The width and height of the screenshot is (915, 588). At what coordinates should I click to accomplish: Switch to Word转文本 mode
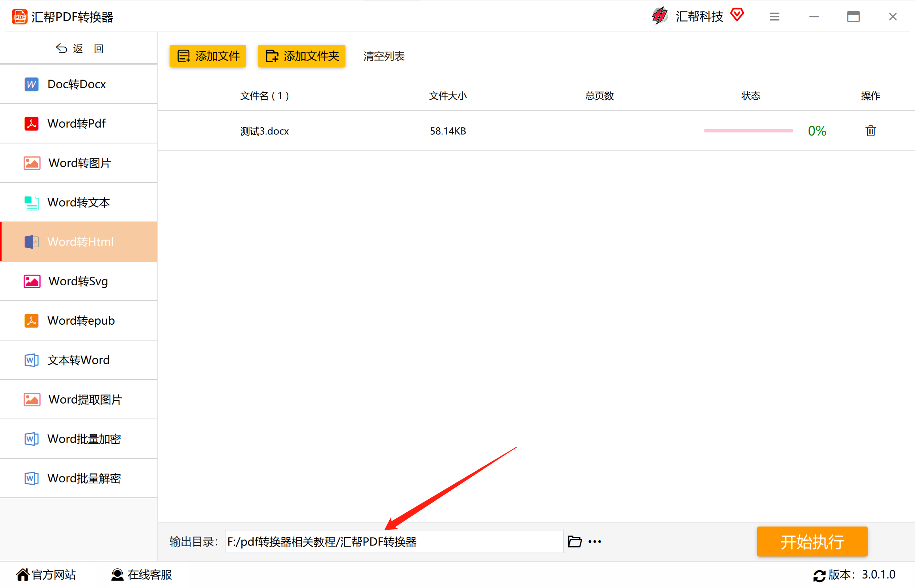[78, 203]
